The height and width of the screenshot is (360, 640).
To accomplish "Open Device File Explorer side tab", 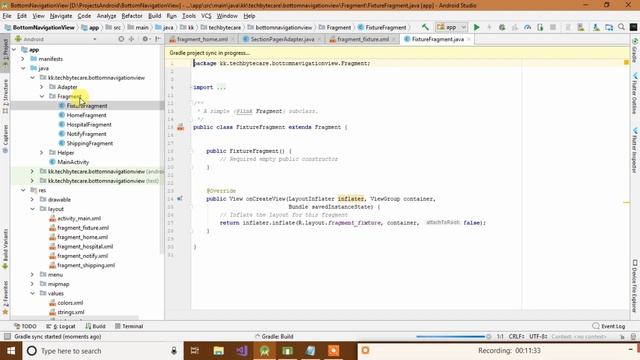I will click(635, 286).
